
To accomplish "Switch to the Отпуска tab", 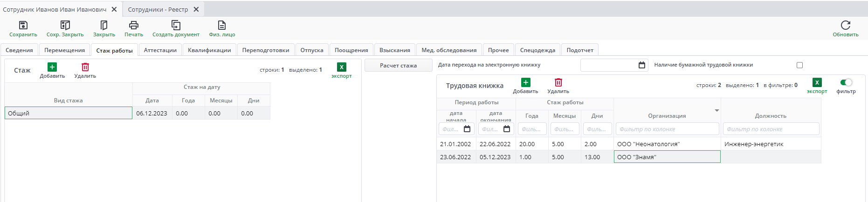I will tap(311, 50).
